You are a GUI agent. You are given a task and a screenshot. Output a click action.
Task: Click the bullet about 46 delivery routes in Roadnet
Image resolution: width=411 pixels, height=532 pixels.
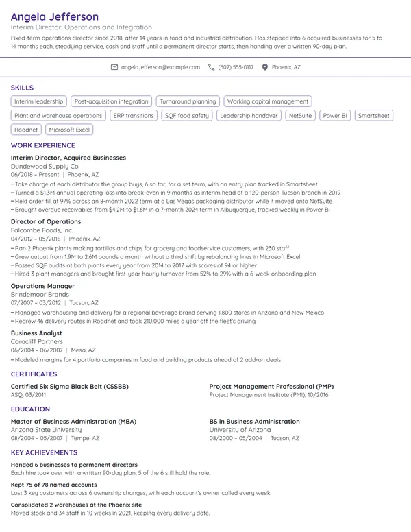tap(134, 321)
